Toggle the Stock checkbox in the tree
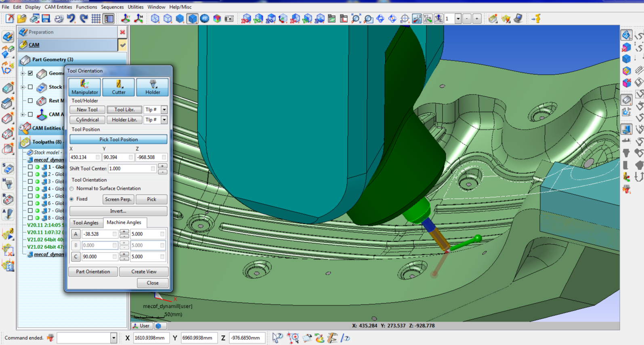The width and height of the screenshot is (644, 345). [x=30, y=87]
